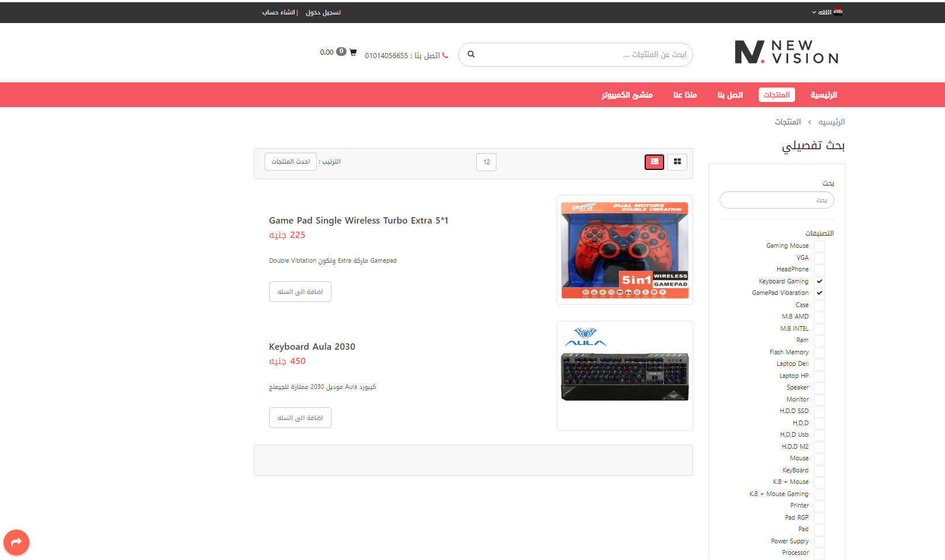Check the Power Supply category
This screenshot has width=945, height=560.
point(819,542)
